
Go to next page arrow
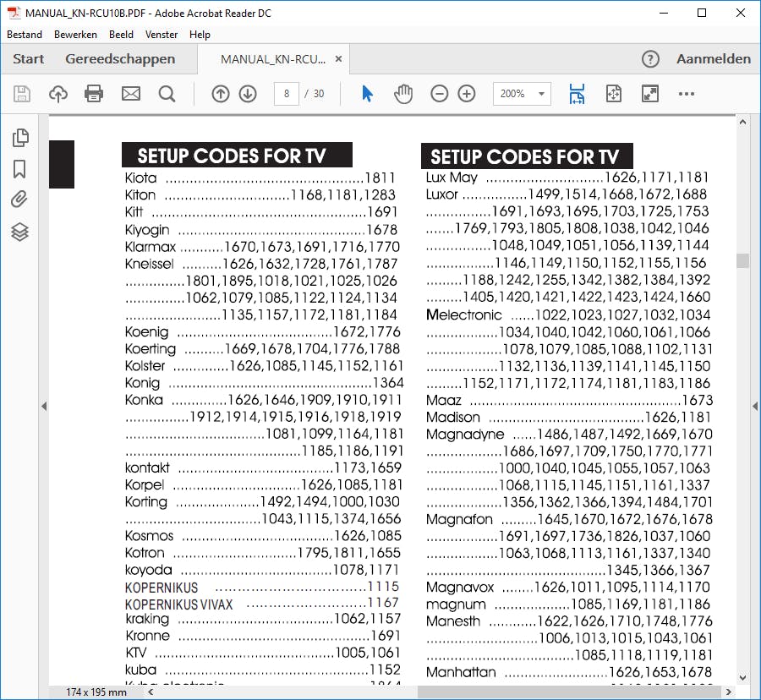248,94
